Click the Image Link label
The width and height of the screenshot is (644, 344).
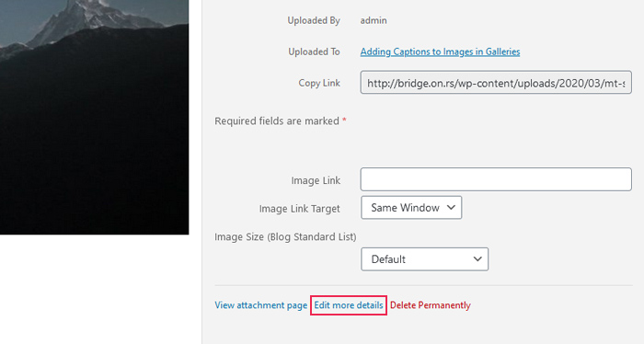pos(316,180)
